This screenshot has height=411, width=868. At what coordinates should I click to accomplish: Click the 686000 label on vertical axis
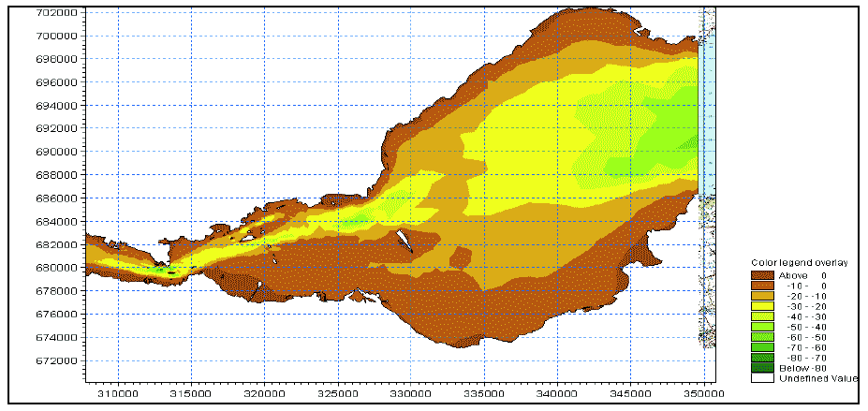[x=54, y=198]
